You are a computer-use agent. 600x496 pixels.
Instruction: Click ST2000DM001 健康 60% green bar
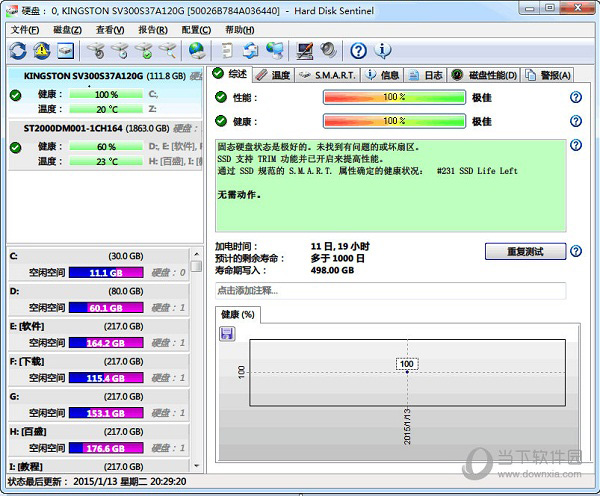(106, 147)
